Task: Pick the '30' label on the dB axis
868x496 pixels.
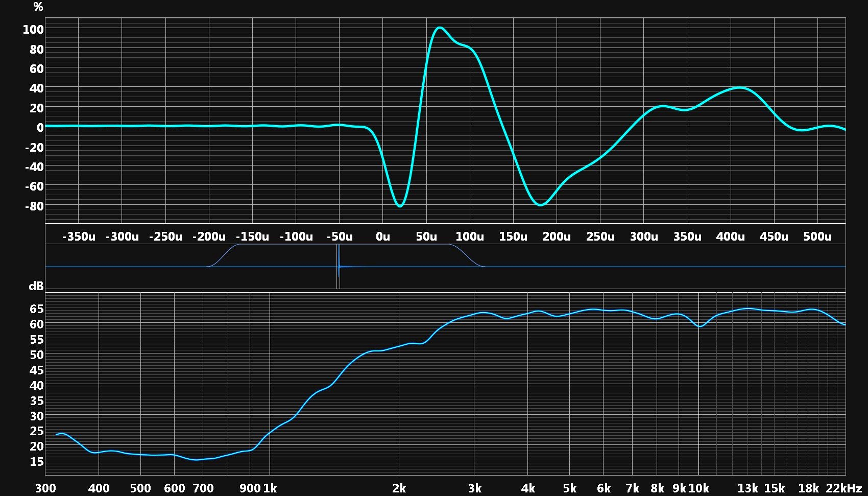Action: [x=37, y=416]
